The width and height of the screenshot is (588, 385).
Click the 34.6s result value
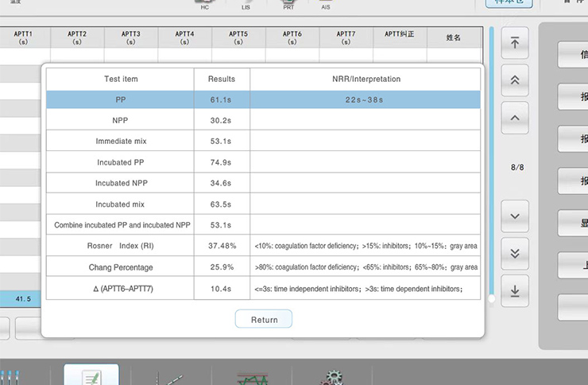click(x=221, y=183)
